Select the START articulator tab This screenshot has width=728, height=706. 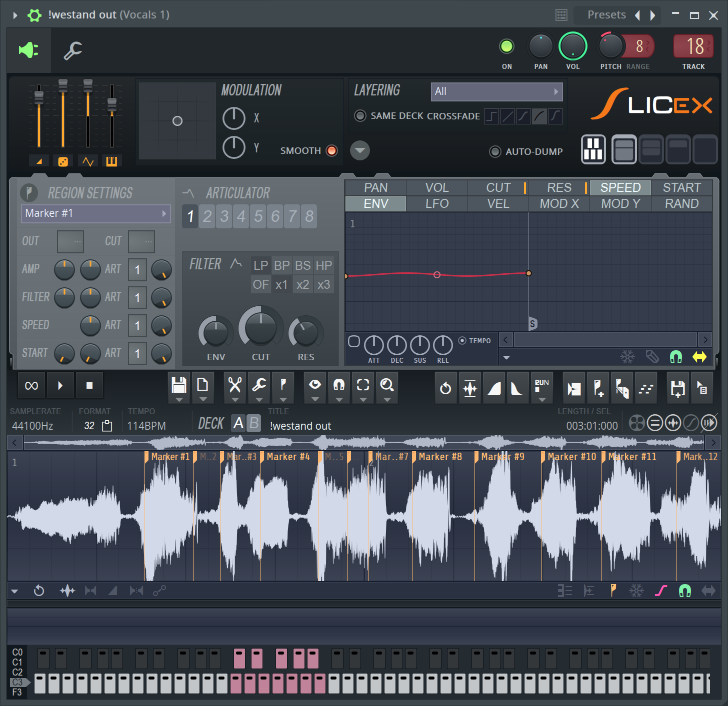(x=681, y=188)
